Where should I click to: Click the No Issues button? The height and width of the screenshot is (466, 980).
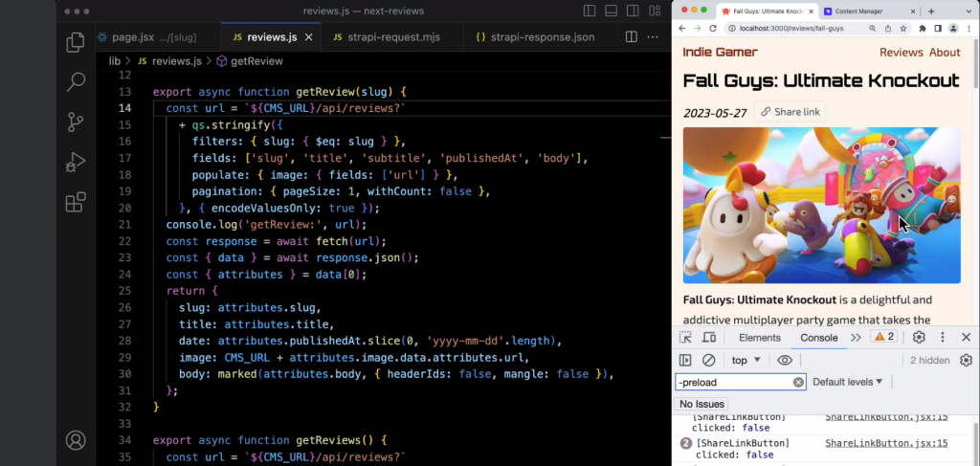[x=702, y=404]
